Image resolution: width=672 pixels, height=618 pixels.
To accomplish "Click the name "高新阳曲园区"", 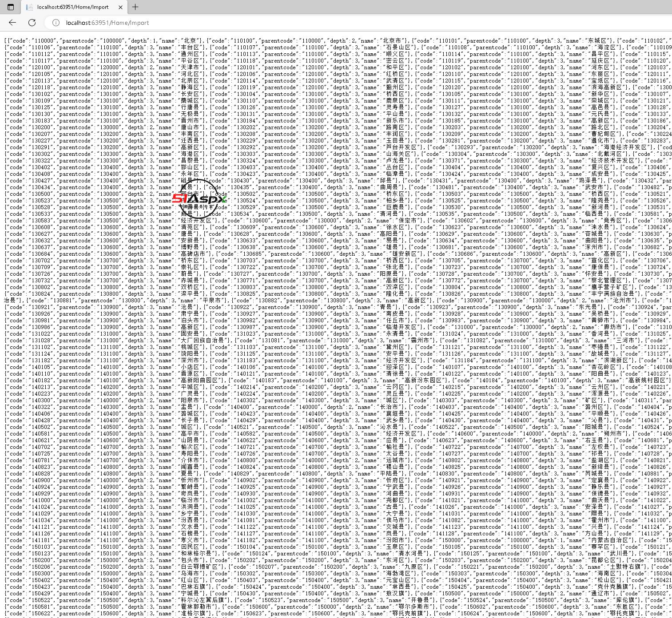I will 199,380.
